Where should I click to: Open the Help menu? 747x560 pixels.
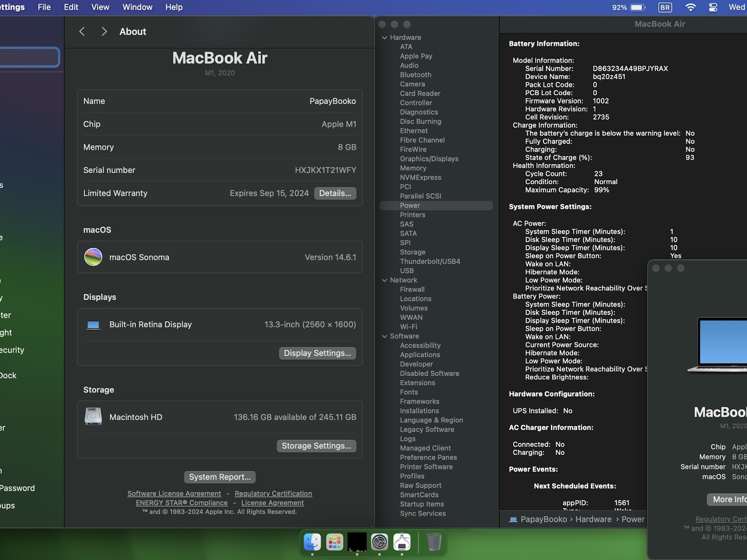(x=174, y=7)
